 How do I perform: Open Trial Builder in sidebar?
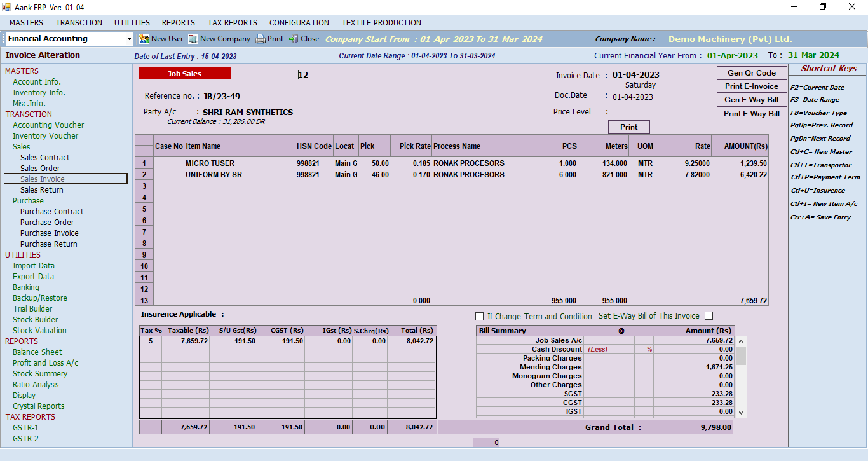pos(32,309)
